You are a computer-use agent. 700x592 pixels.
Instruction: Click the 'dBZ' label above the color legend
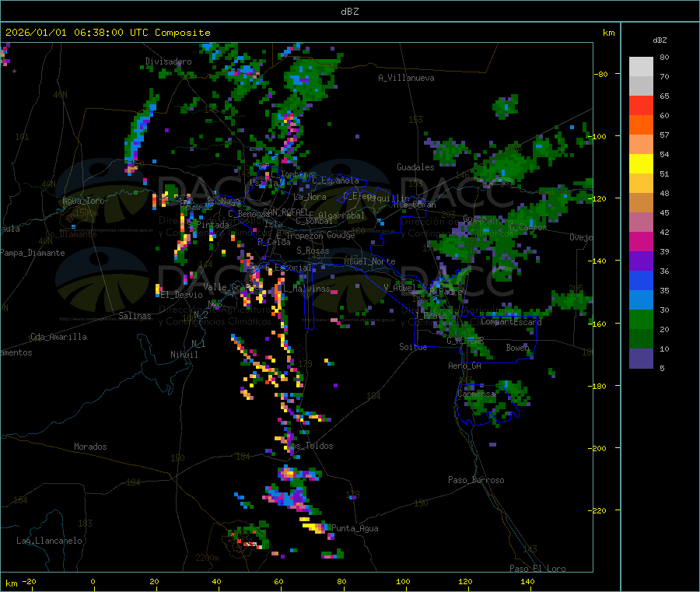[660, 40]
